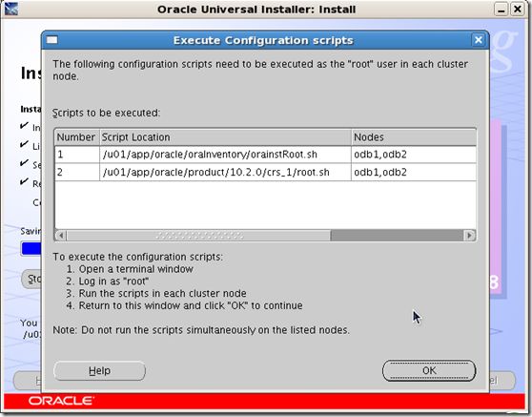Select the orainstRoot.sh script path cell

click(225, 155)
